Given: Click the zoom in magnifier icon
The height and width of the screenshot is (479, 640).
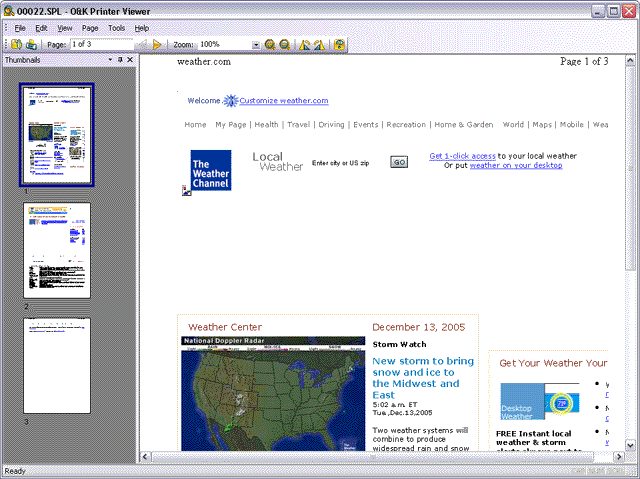Looking at the screenshot, I should 270,44.
